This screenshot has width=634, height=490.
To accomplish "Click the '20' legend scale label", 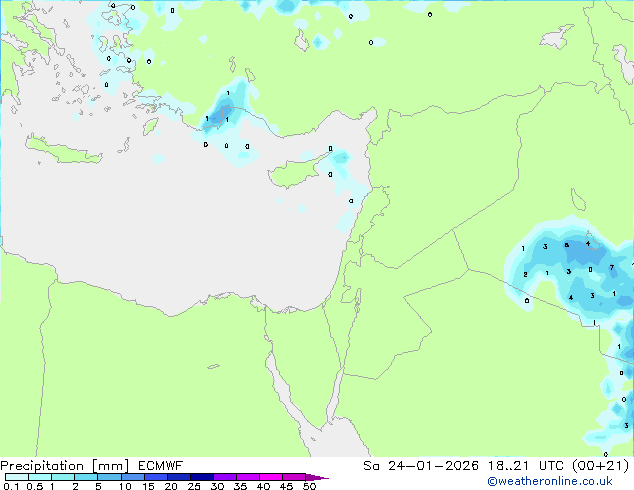I will [x=171, y=486].
